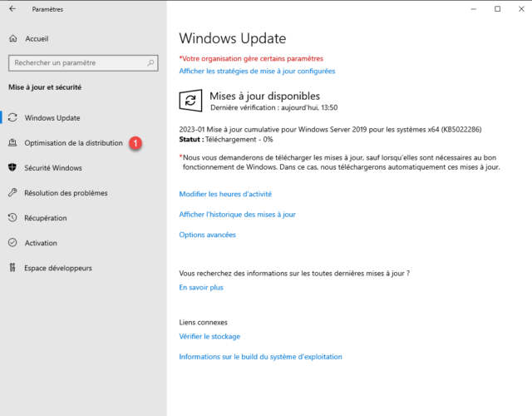Click the KB5022286 cumulative update text
Viewport: 532px width, 416px height.
tap(330, 130)
